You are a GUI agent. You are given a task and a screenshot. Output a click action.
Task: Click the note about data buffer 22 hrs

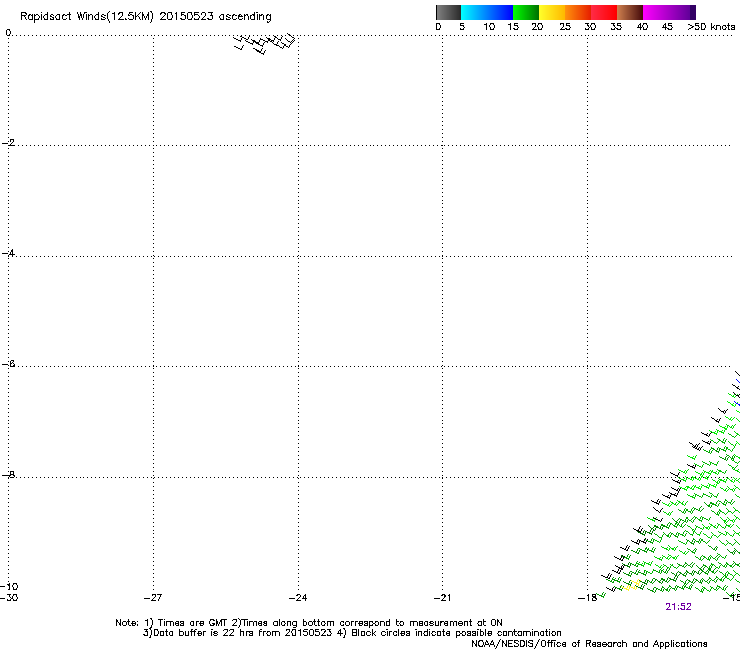(352, 633)
